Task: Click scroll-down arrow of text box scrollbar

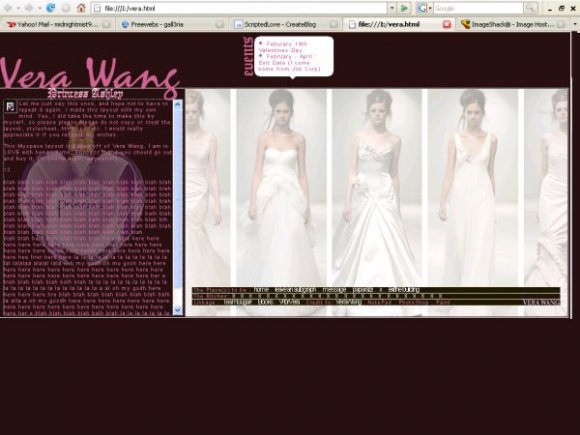Action: (x=178, y=310)
